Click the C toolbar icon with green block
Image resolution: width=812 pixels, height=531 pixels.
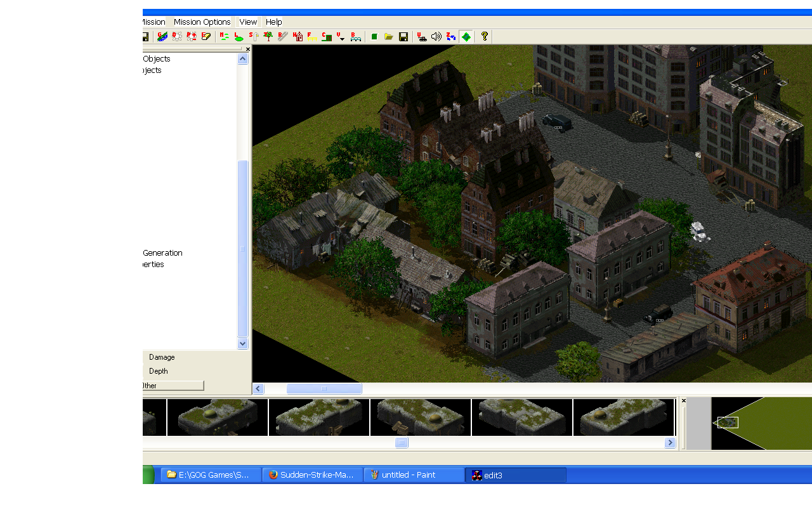[x=327, y=37]
